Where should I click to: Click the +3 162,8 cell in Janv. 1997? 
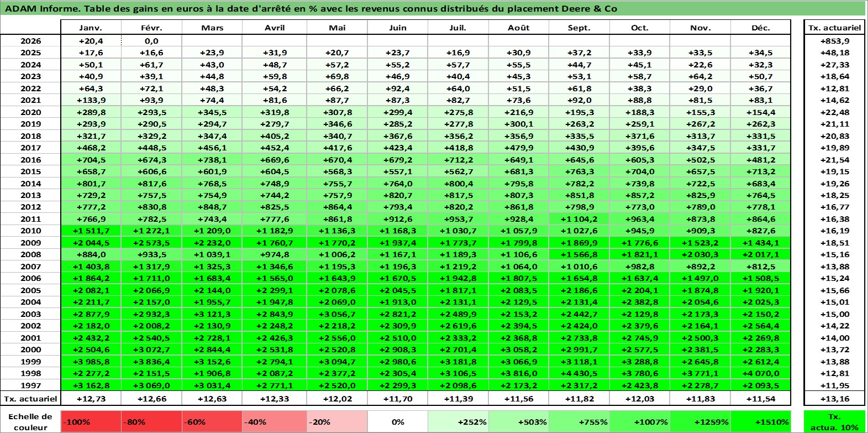point(91,385)
